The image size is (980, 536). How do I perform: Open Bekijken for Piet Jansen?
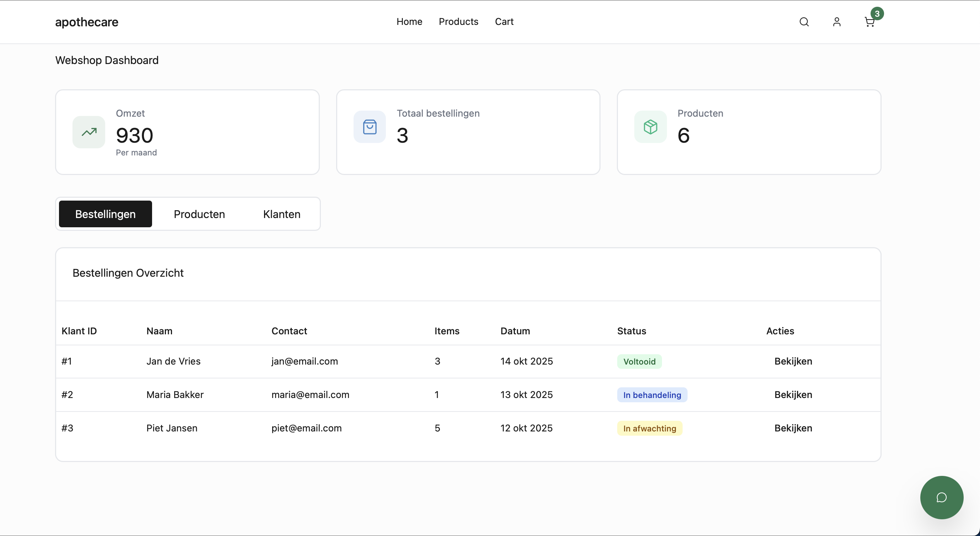click(793, 428)
